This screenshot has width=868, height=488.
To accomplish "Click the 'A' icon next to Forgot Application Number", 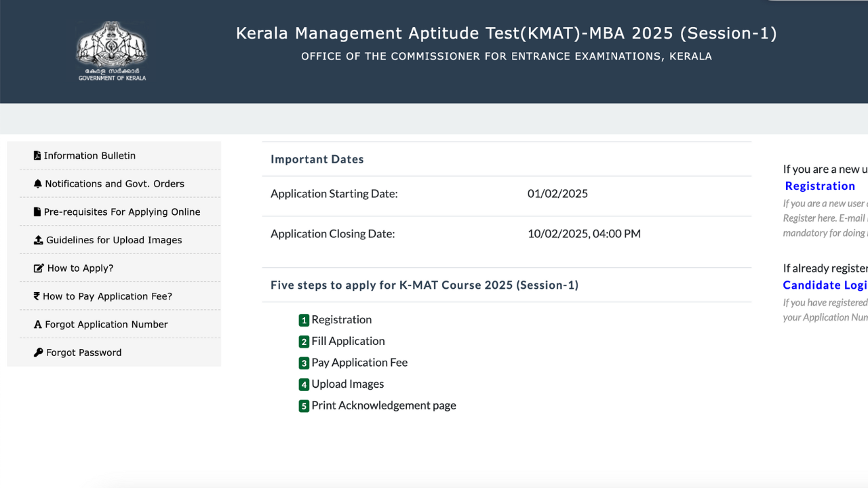I will pos(37,324).
